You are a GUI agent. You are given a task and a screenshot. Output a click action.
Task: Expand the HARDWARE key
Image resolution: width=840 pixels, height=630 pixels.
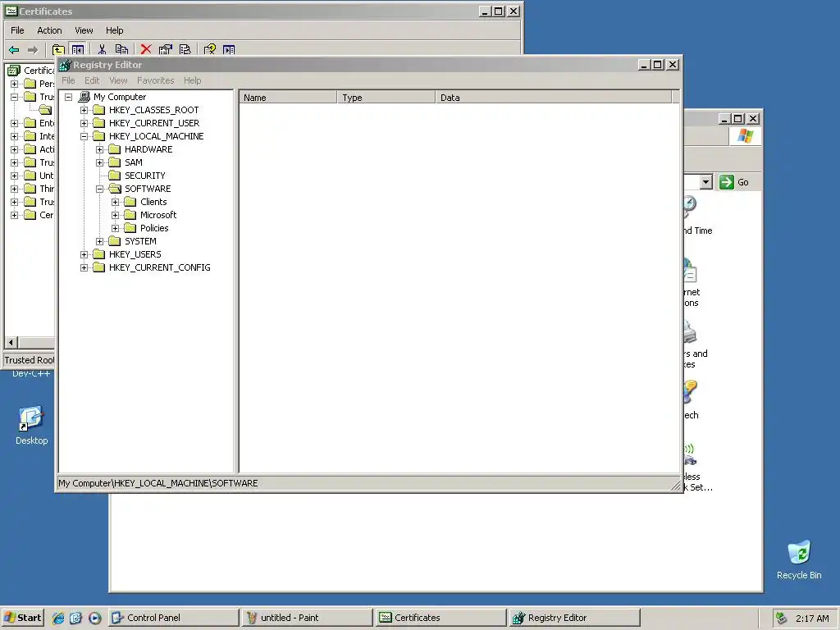[99, 149]
